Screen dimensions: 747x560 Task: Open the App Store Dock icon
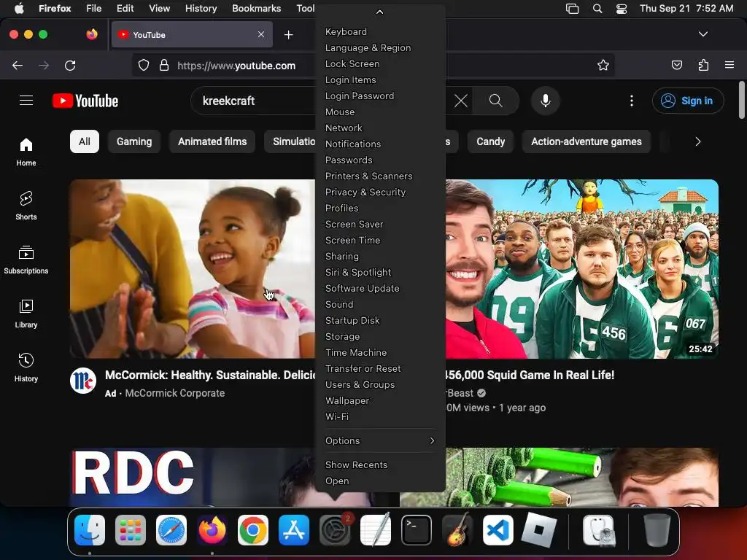tap(294, 530)
